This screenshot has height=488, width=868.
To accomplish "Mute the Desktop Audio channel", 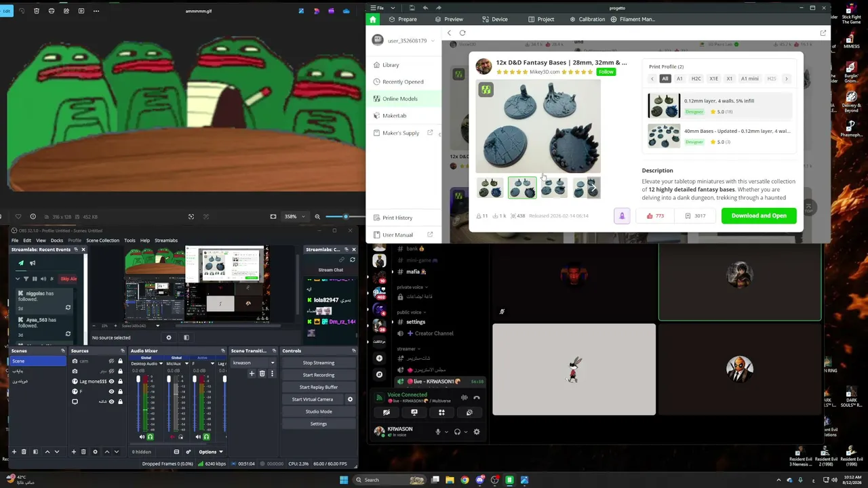I will (142, 437).
